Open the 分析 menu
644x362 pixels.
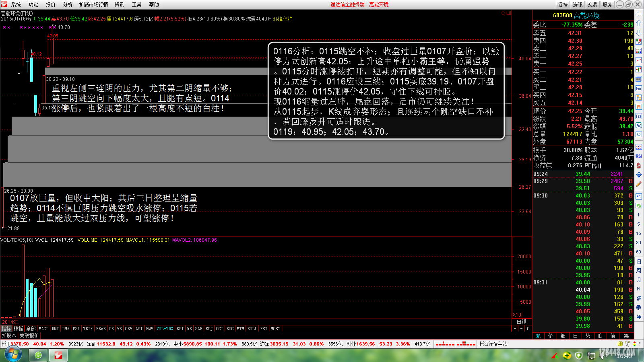click(x=68, y=4)
